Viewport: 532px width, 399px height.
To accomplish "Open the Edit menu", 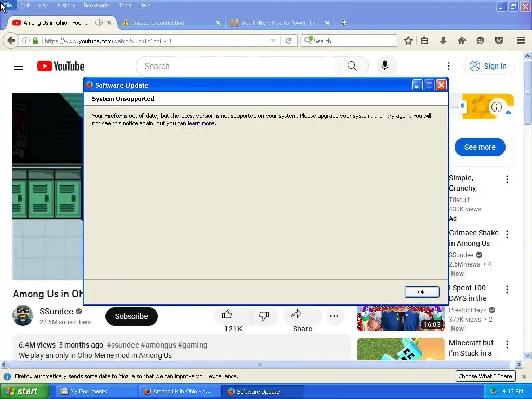I will (25, 5).
